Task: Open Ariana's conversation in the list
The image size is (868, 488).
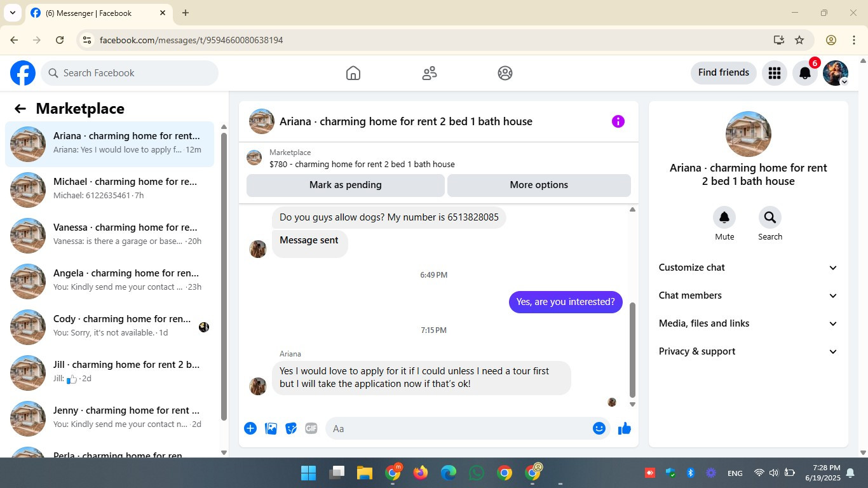Action: [109, 144]
